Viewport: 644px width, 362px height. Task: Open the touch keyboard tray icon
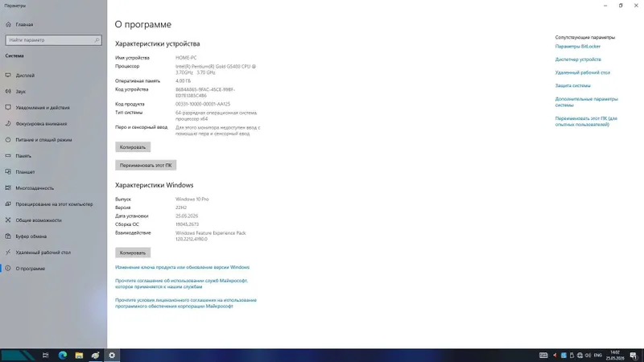(x=543, y=356)
